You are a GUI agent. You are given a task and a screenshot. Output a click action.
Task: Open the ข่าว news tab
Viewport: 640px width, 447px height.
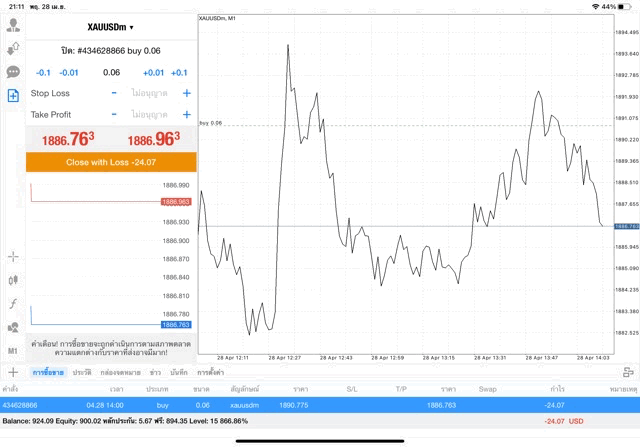click(x=155, y=372)
